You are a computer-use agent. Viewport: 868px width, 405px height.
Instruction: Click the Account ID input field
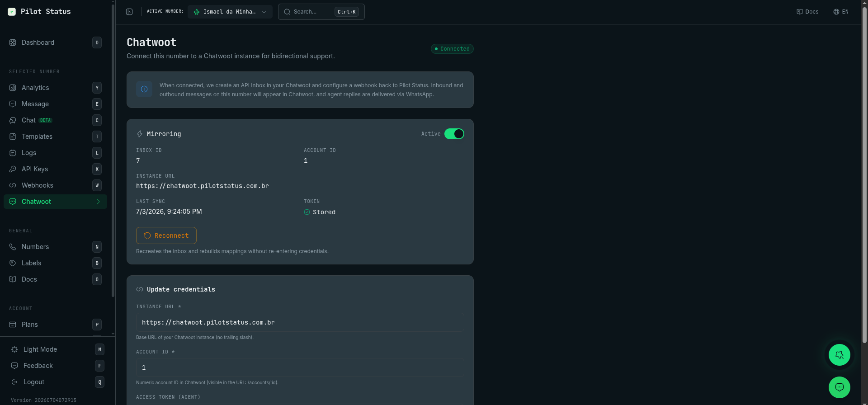(300, 367)
